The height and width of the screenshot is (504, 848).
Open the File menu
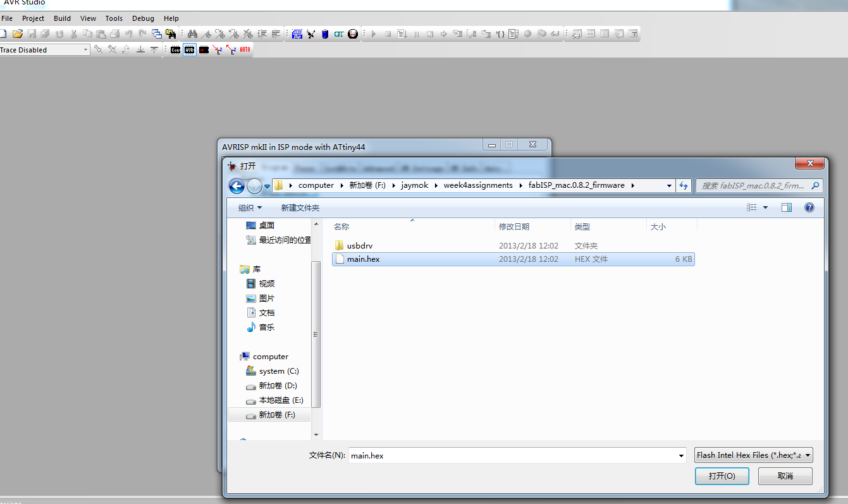pyautogui.click(x=7, y=18)
